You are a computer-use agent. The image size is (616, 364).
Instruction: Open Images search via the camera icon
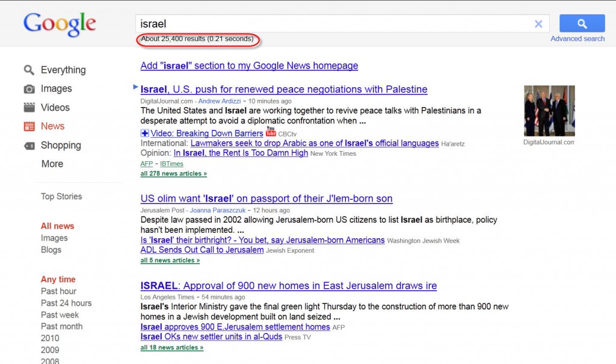click(29, 88)
